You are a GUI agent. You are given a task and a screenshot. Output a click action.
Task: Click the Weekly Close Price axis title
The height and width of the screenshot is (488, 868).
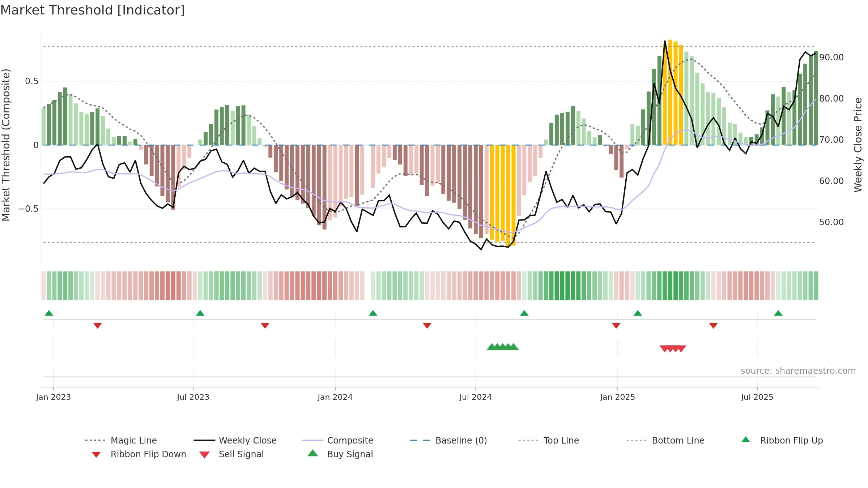(858, 145)
